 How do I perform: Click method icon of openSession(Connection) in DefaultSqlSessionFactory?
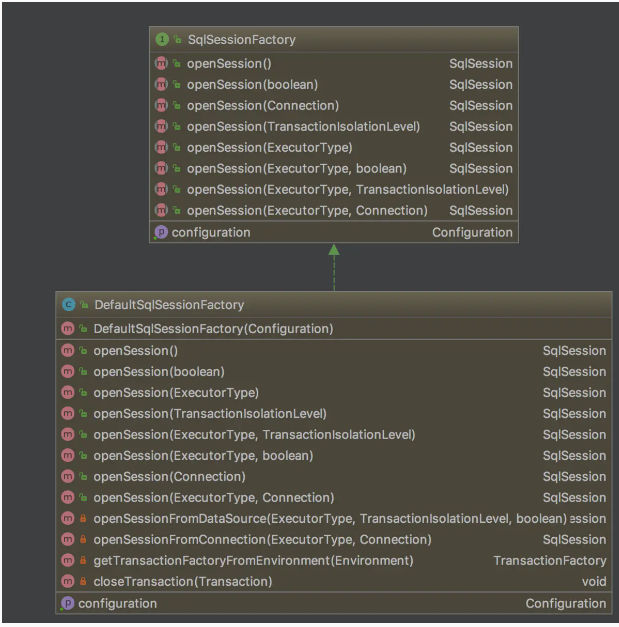pos(68,477)
